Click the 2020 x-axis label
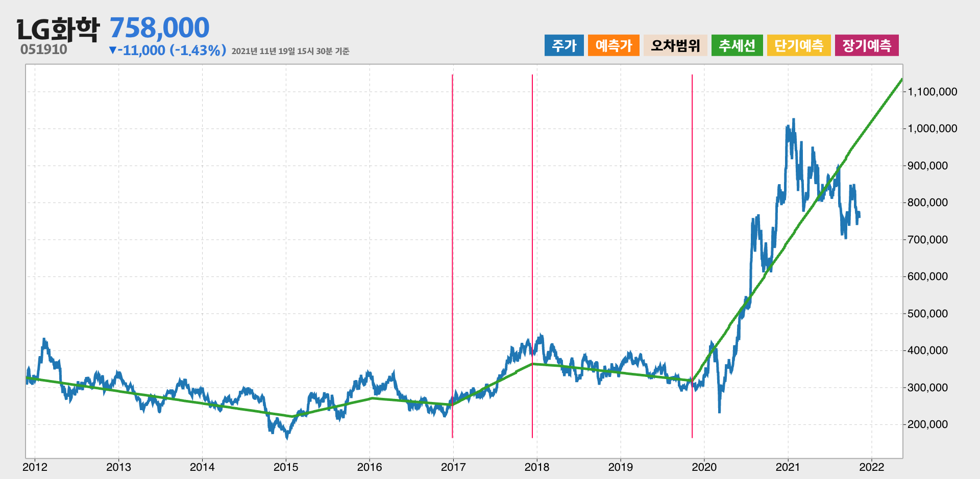 coord(704,467)
